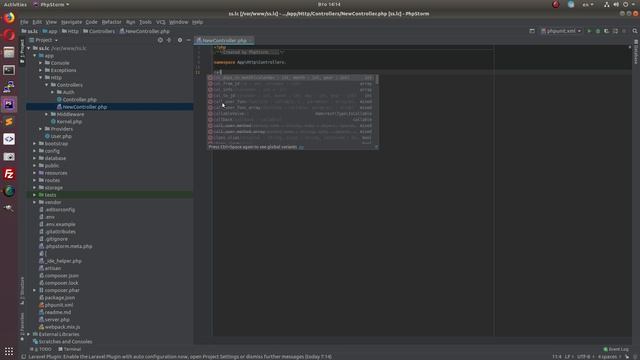The height and width of the screenshot is (360, 640).
Task: Expand the Console folder
Action: (41, 63)
